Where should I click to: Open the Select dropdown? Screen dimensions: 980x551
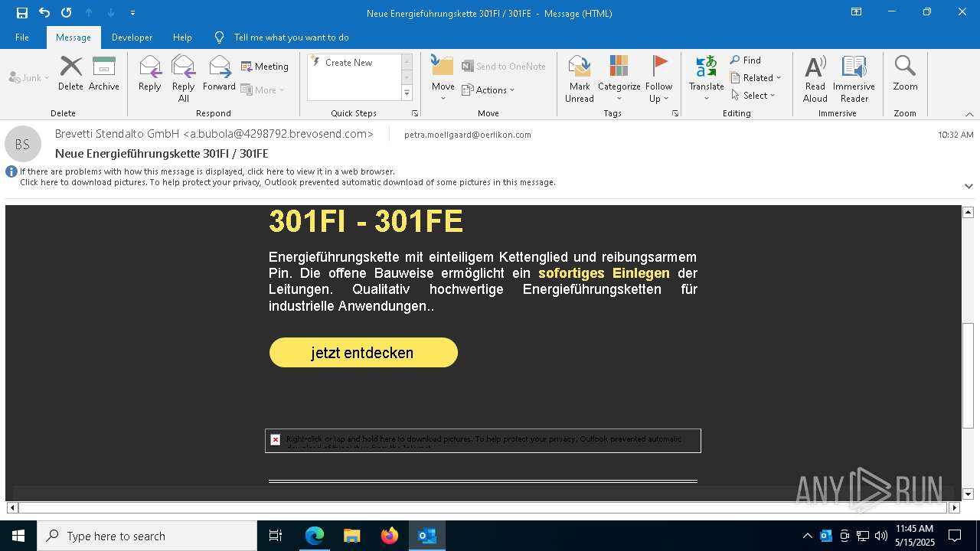(753, 96)
